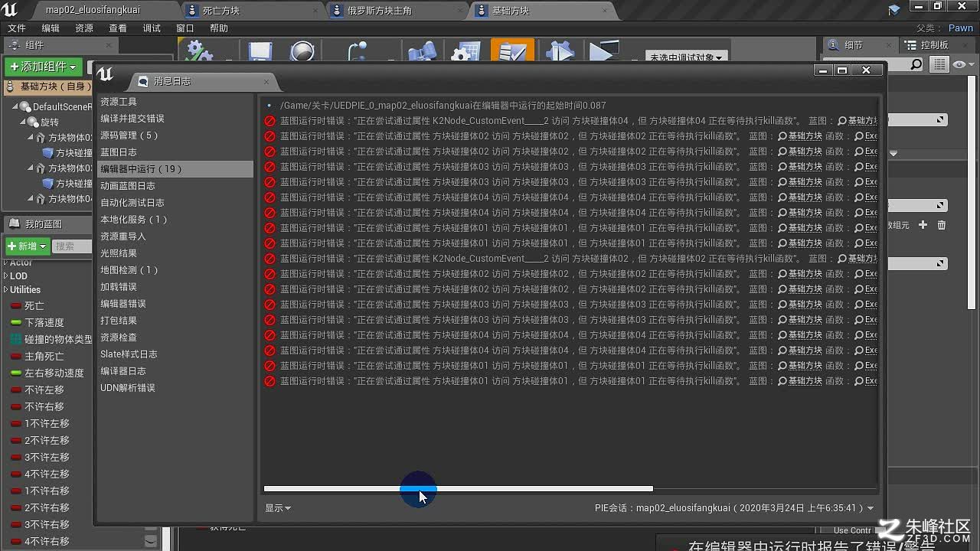Select the 2不许左移 variable
The height and width of the screenshot is (551, 980).
[x=47, y=441]
